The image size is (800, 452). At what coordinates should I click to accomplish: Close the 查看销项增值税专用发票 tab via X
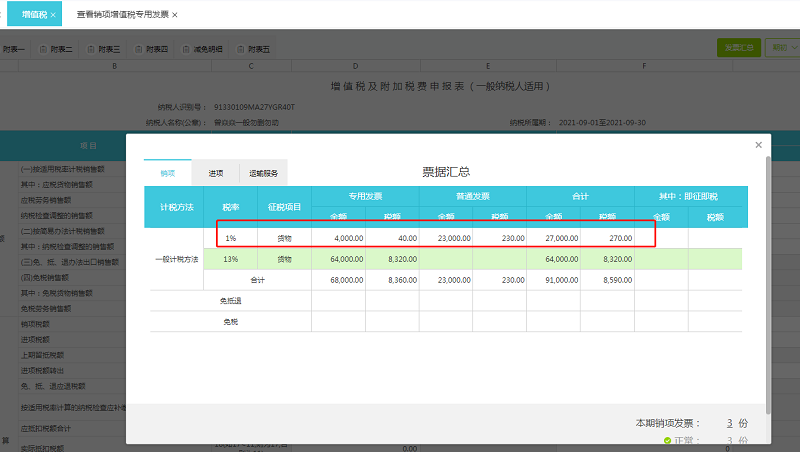pyautogui.click(x=175, y=16)
